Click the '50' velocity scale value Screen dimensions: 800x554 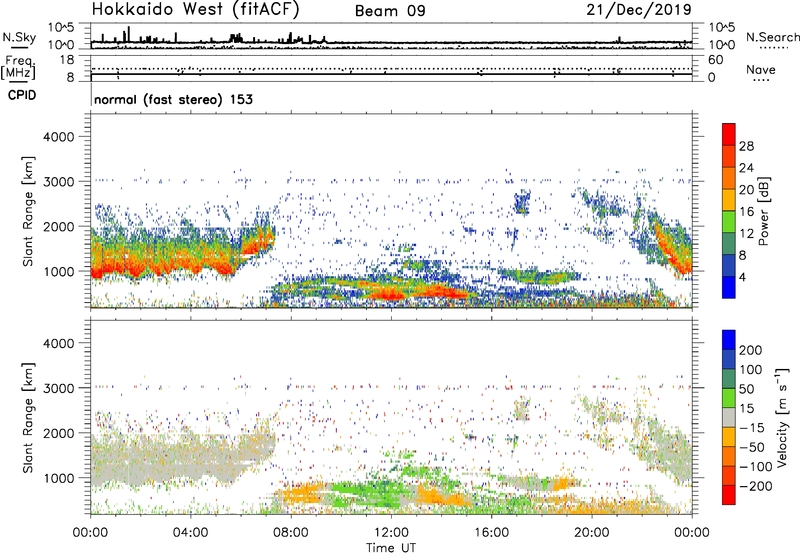746,389
